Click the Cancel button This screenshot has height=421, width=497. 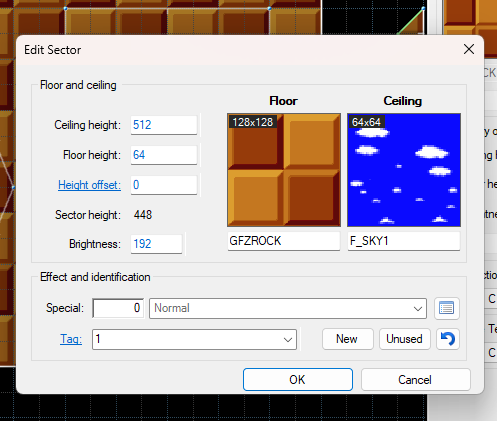[415, 380]
